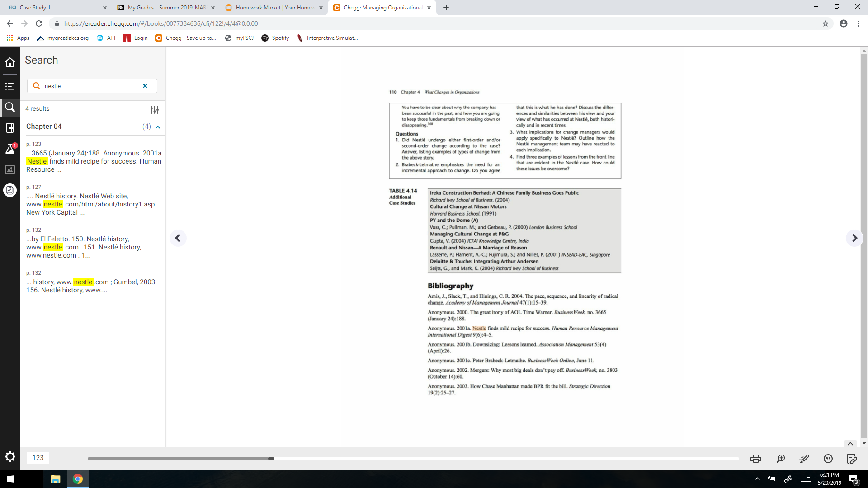Viewport: 868px width, 488px height.
Task: Select the search magnifier sidebar icon
Action: 10,108
